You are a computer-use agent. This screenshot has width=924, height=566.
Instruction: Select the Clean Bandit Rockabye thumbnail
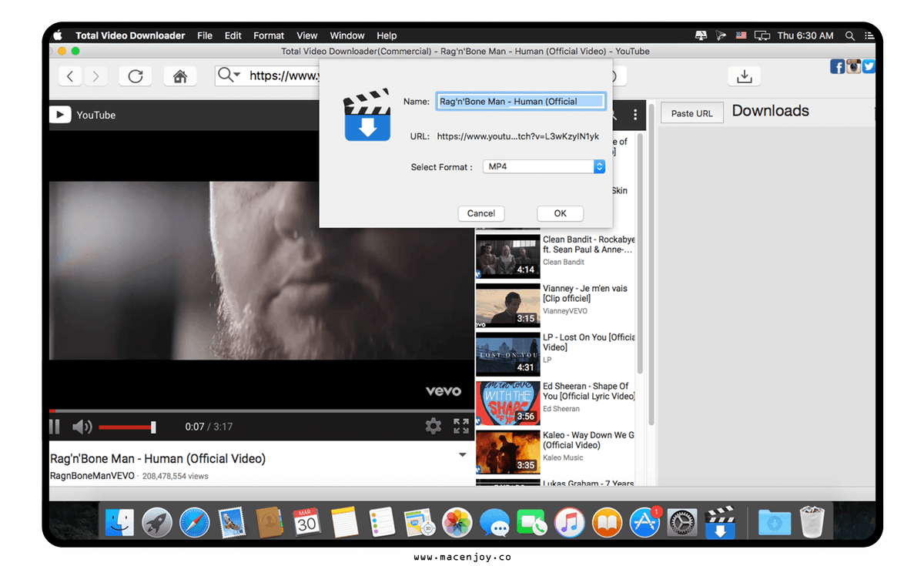click(x=507, y=256)
